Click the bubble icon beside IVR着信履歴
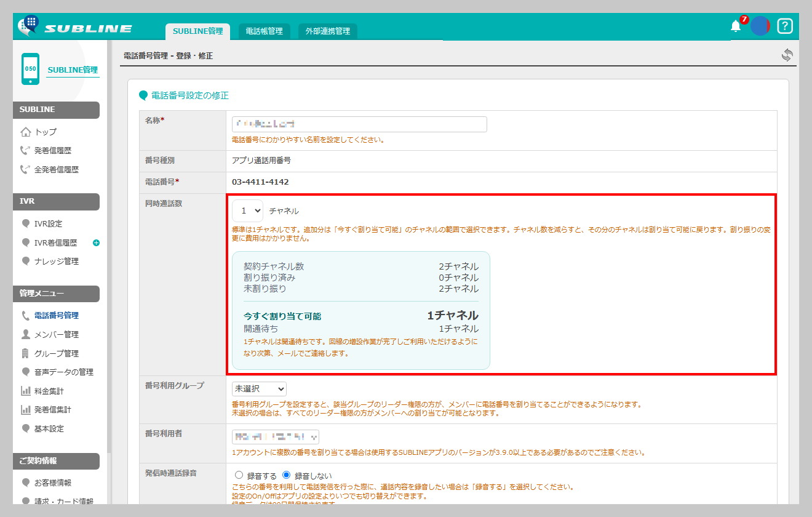The height and width of the screenshot is (517, 812). point(26,242)
